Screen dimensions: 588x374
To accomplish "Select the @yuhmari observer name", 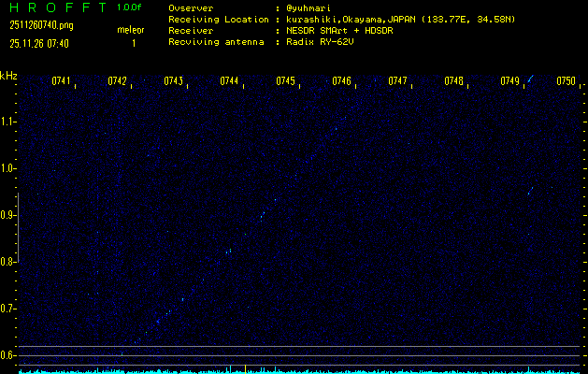I will (x=309, y=7).
